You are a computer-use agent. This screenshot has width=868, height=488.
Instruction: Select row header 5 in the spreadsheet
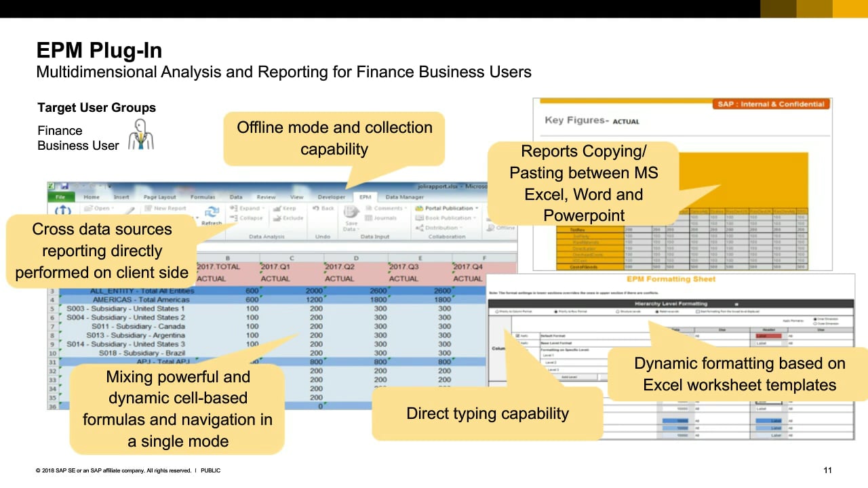(52, 308)
